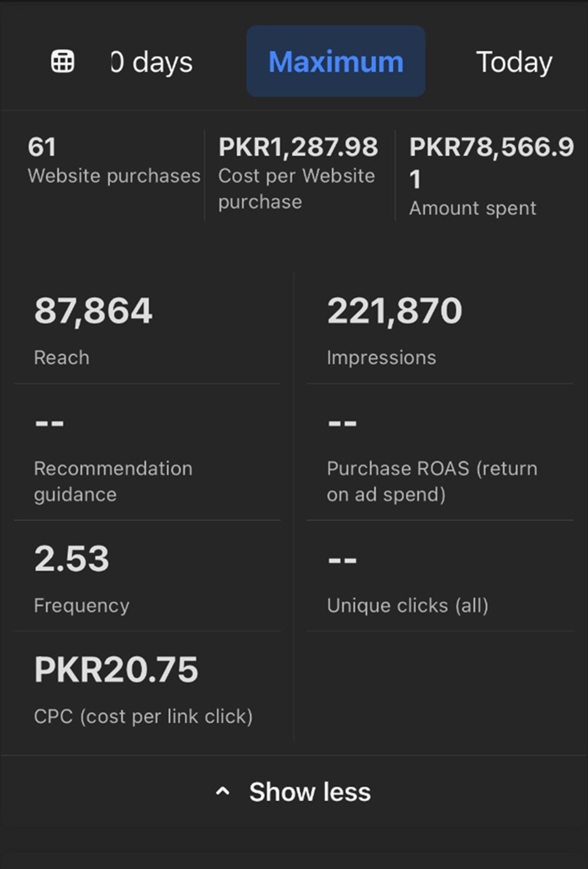Screen dimensions: 588x869
Task: Select the Reach 87,864 card
Action: click(147, 329)
